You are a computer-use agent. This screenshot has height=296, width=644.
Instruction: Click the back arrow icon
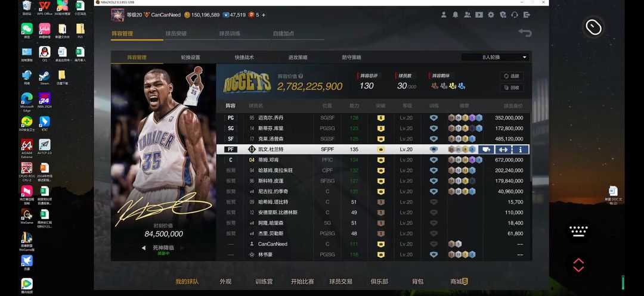coord(525,33)
